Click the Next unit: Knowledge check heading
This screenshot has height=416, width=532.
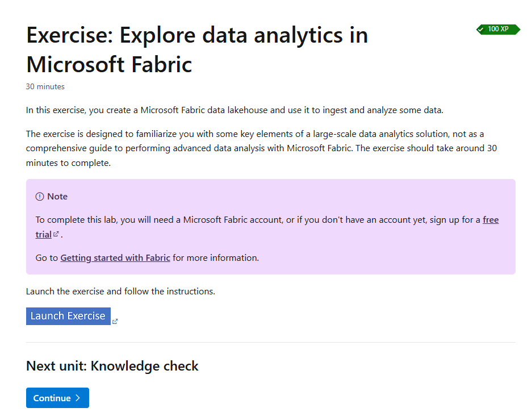click(x=112, y=366)
